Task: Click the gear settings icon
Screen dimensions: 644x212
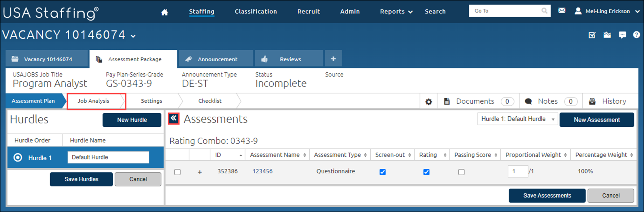Action: (428, 102)
